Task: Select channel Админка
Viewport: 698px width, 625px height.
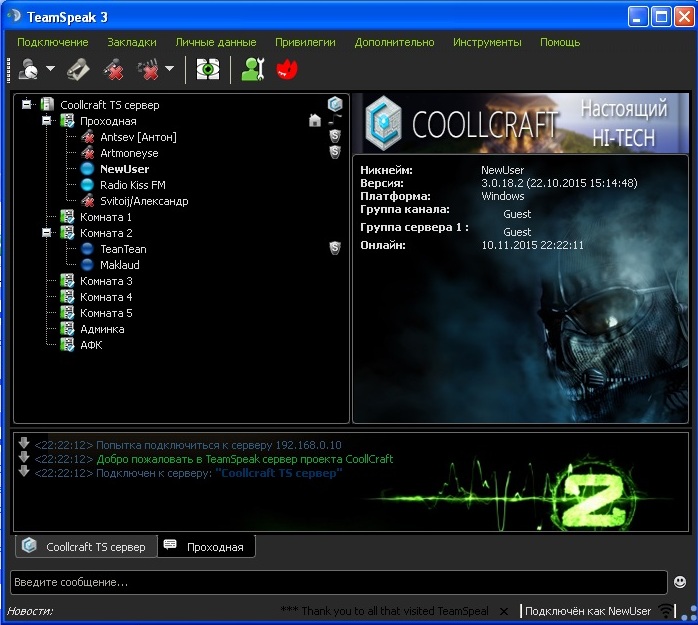Action: coord(102,329)
